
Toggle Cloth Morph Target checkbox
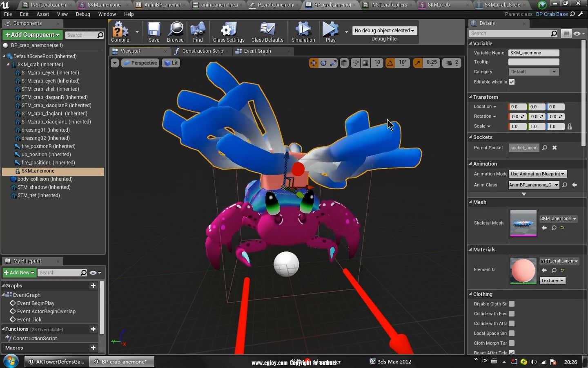[512, 343]
